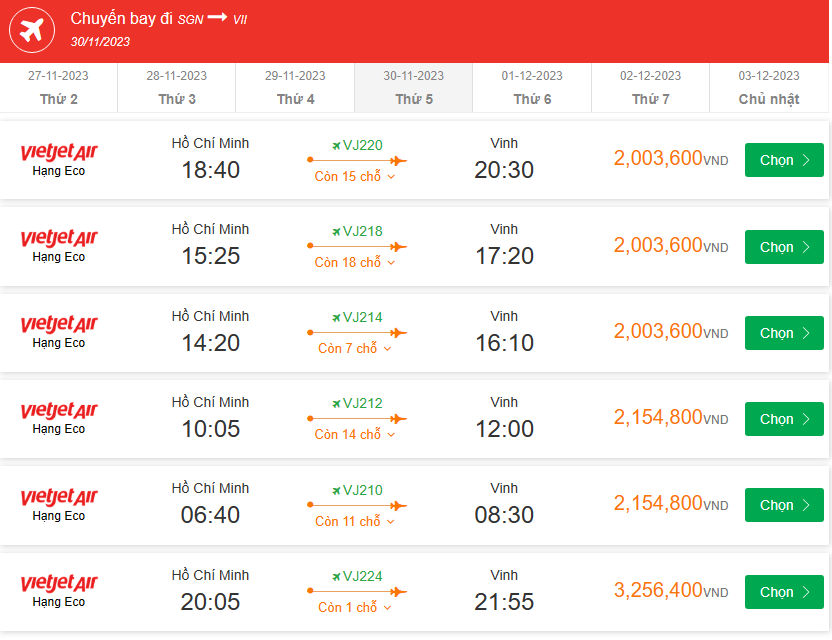Click the VietJet Air logo for flight VJ220
Viewport: 832px width, 640px height.
[59, 152]
